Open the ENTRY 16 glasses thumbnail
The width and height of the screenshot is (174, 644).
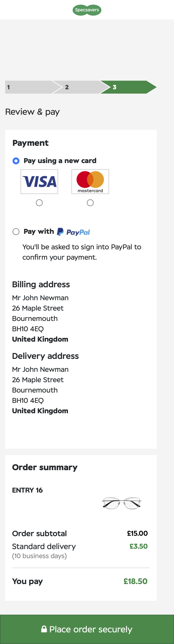click(122, 503)
